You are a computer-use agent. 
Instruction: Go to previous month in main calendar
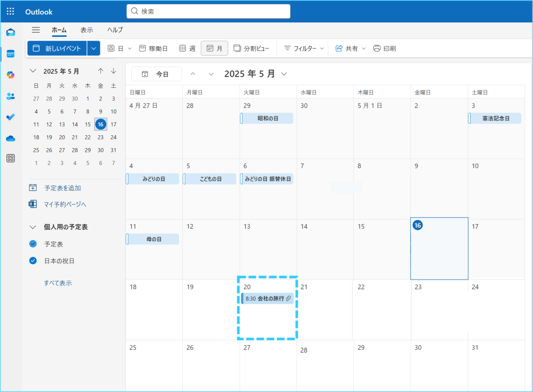[193, 74]
